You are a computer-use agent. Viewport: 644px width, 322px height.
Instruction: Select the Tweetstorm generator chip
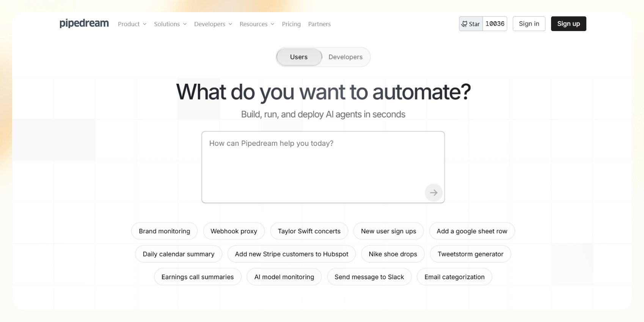point(471,254)
